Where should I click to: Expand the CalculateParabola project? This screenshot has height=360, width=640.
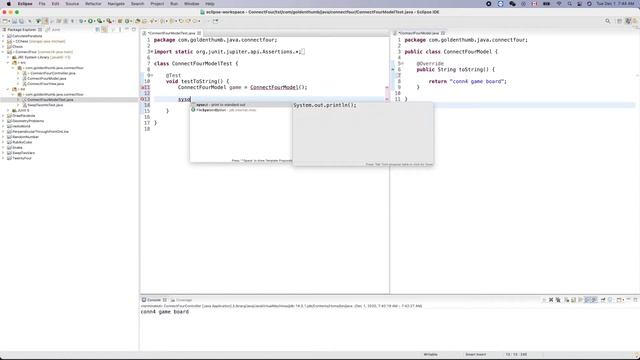tap(3, 36)
